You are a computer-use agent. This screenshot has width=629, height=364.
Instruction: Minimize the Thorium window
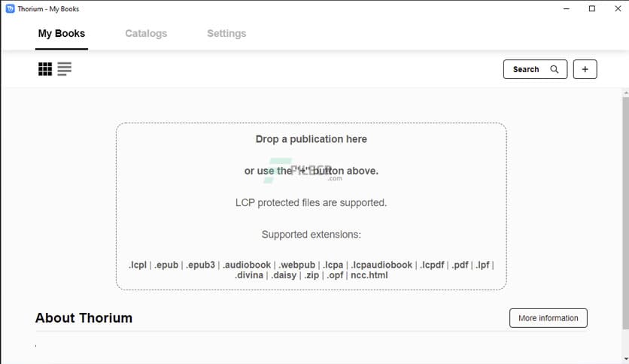coord(567,8)
